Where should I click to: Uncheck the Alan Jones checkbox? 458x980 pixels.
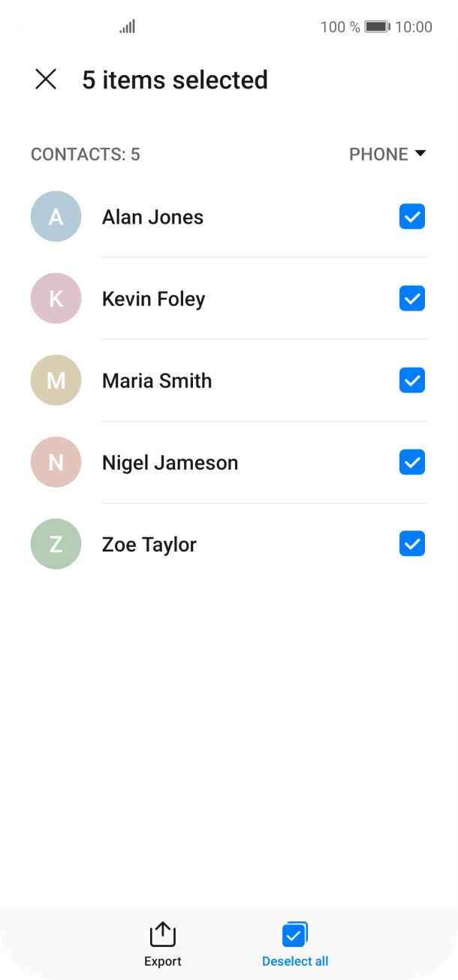[x=412, y=217]
